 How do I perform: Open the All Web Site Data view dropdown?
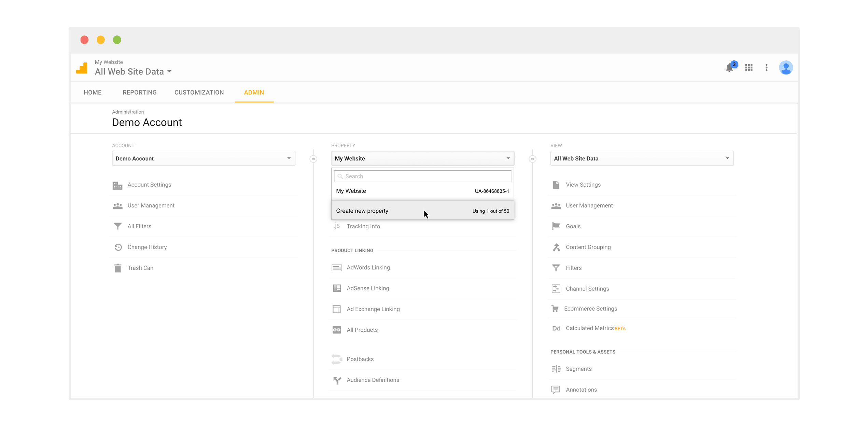(x=642, y=158)
